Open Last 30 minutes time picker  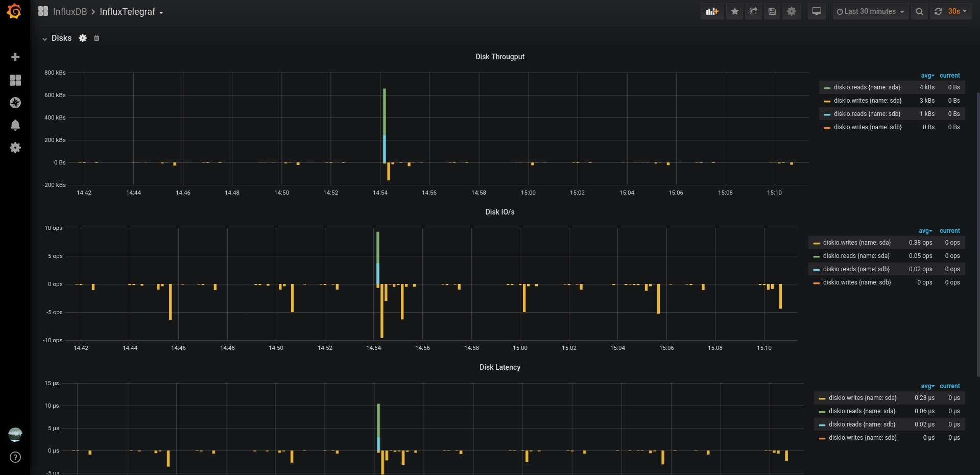pyautogui.click(x=870, y=11)
